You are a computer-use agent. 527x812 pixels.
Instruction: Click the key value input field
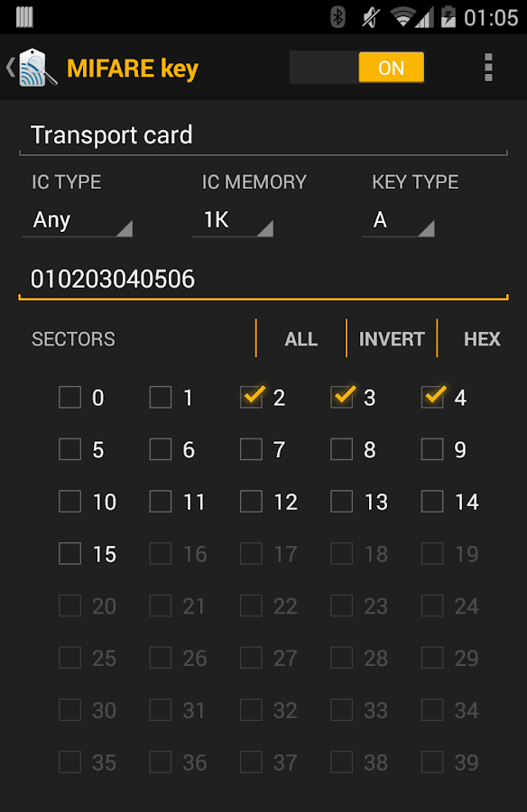click(x=262, y=279)
